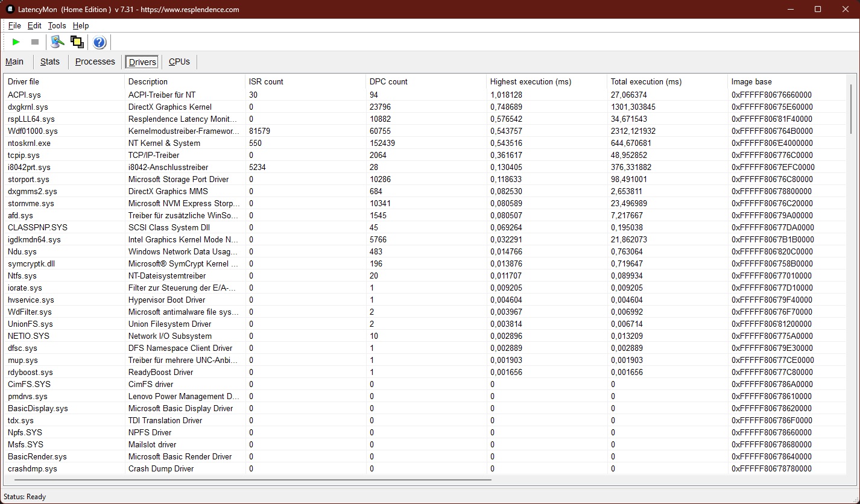Select the dxgkrnl.sys driver row
Screen dimensions: 860x504
(x=425, y=107)
